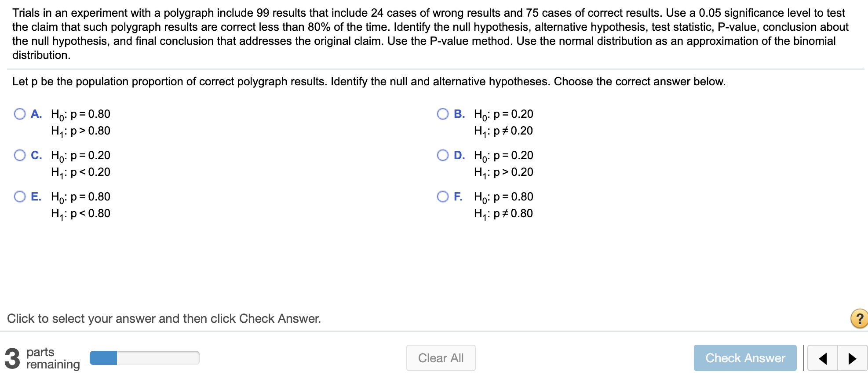The width and height of the screenshot is (868, 379).
Task: Select answer choice F radio button
Action: [x=443, y=197]
